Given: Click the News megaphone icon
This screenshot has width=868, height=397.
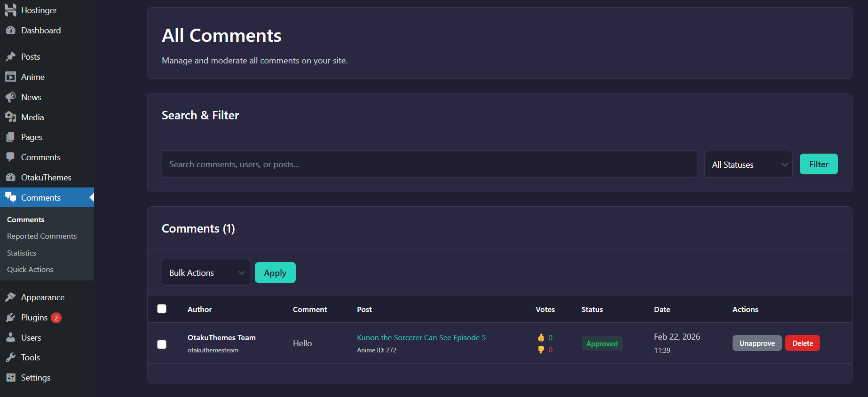Looking at the screenshot, I should click(11, 97).
